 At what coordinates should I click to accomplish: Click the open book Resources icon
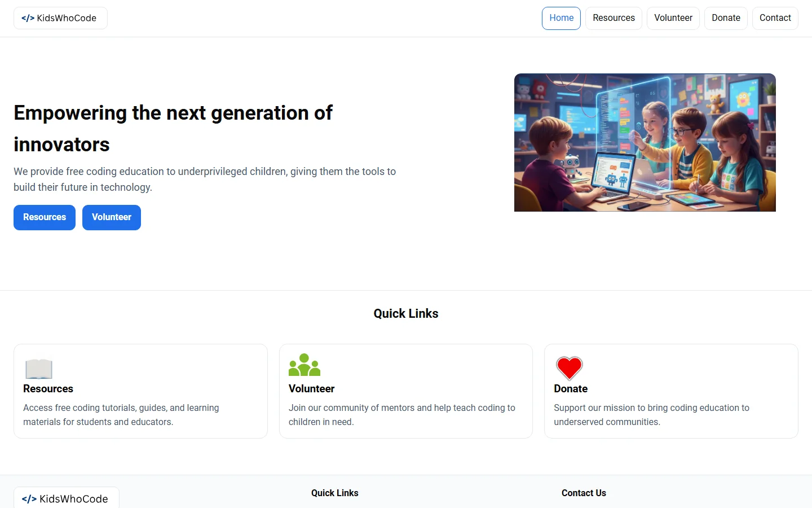click(39, 369)
